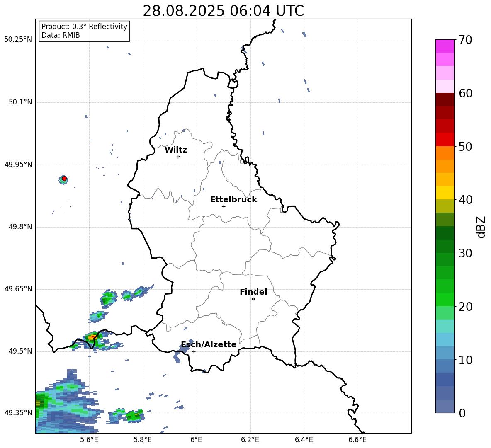This screenshot has width=491, height=448.
Task: Click the red dot radar marker
Action: [x=64, y=179]
